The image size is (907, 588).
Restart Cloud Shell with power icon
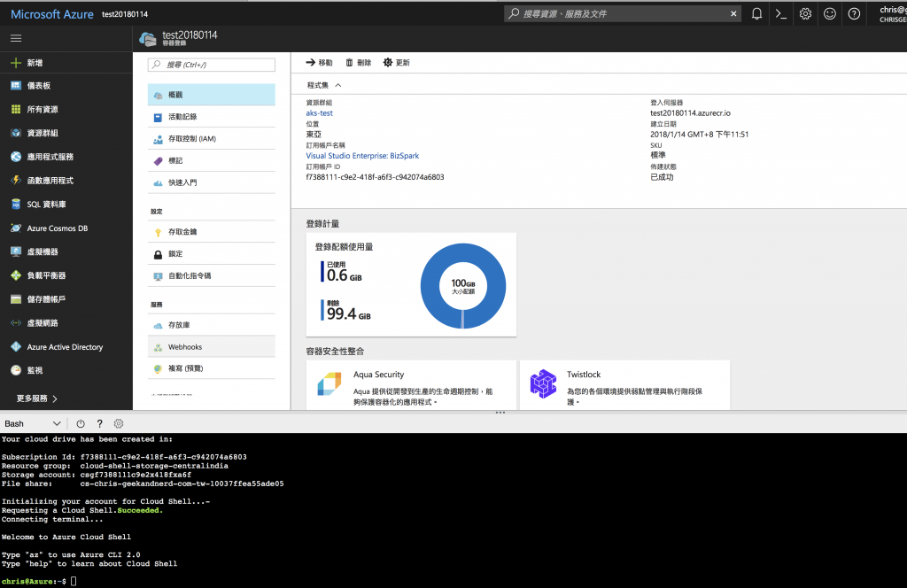tap(81, 424)
